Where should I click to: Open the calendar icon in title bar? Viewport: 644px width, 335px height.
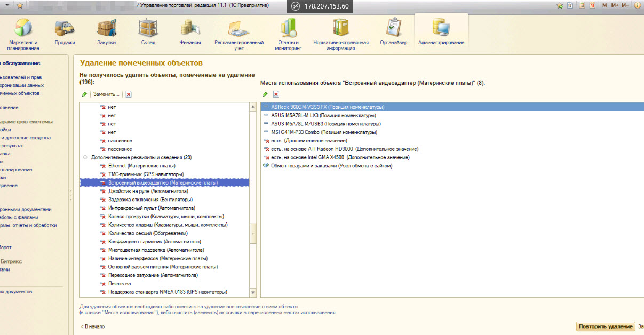[592, 5]
